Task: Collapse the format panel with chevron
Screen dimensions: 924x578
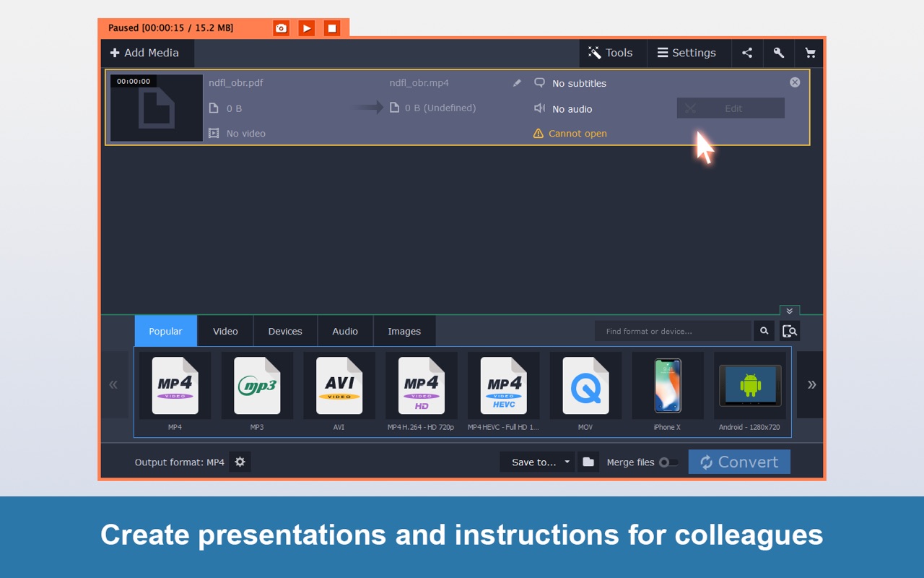Action: 790,311
